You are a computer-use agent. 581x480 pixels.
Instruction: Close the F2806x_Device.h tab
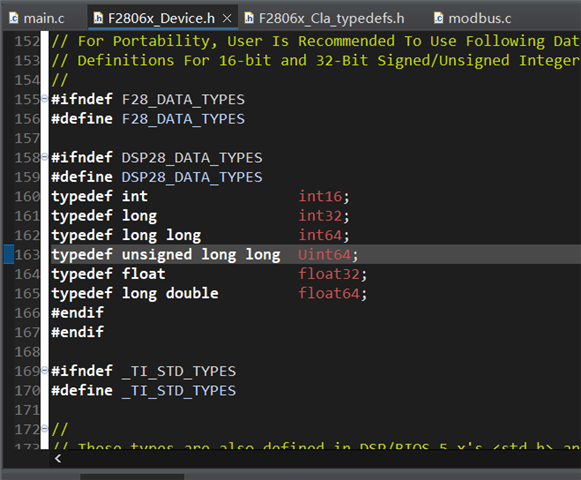(227, 18)
